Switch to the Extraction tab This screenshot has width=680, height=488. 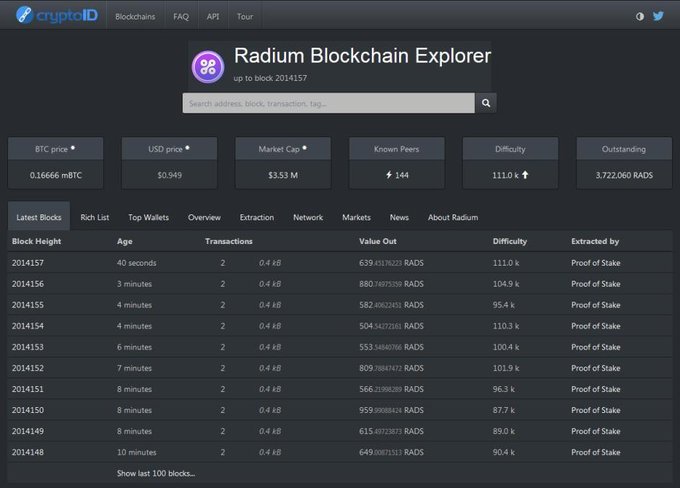[257, 217]
